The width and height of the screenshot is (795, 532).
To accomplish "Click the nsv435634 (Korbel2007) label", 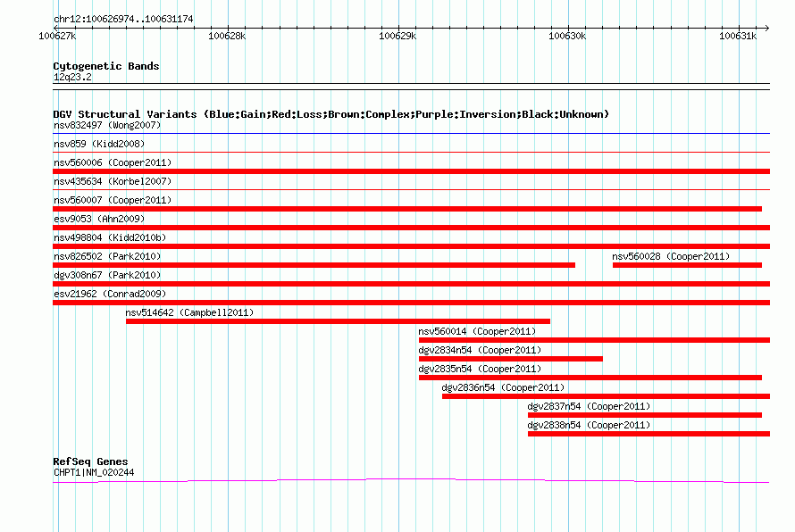I will tap(113, 181).
